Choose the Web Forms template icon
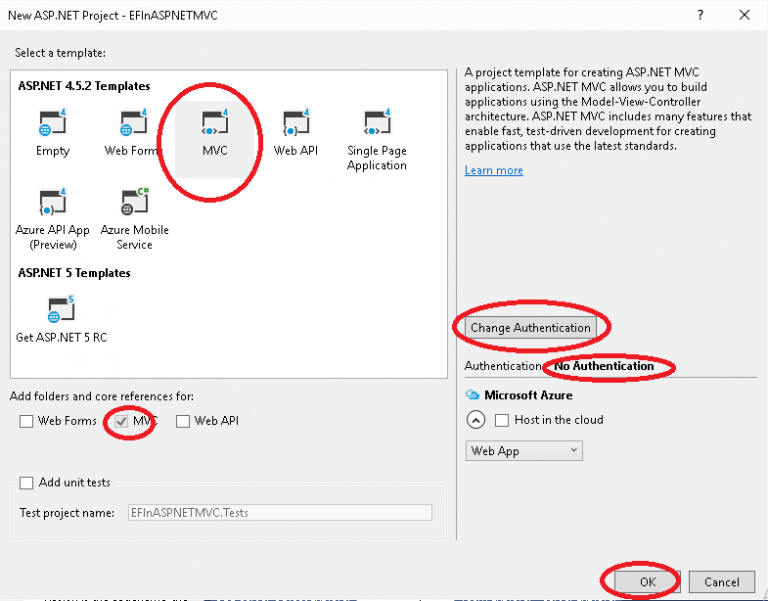The width and height of the screenshot is (768, 601). 133,125
